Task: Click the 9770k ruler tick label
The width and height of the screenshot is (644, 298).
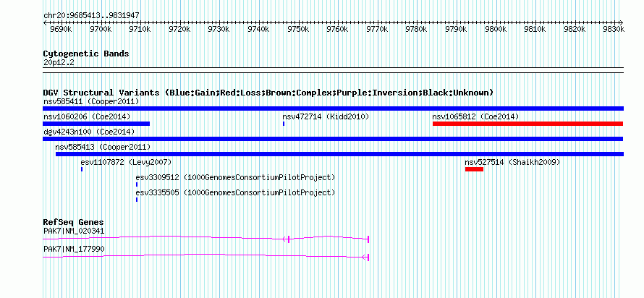Action: click(x=378, y=29)
